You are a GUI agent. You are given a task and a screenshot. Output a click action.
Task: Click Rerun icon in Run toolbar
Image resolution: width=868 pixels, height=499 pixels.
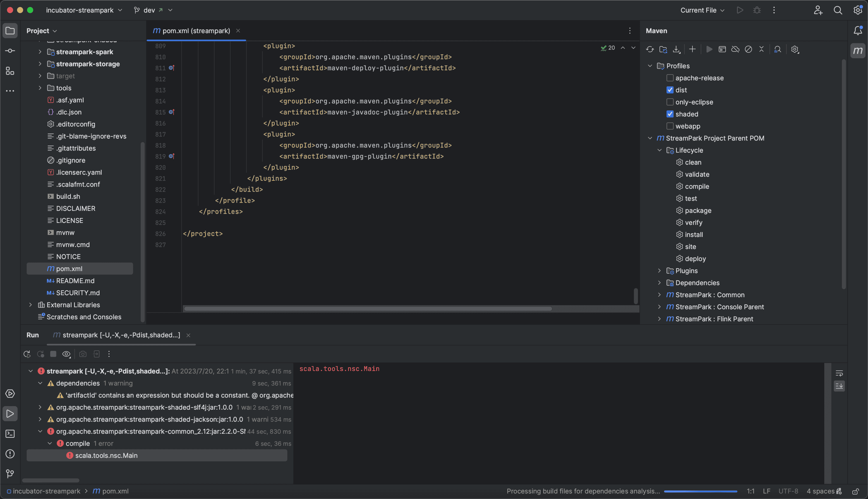click(27, 354)
